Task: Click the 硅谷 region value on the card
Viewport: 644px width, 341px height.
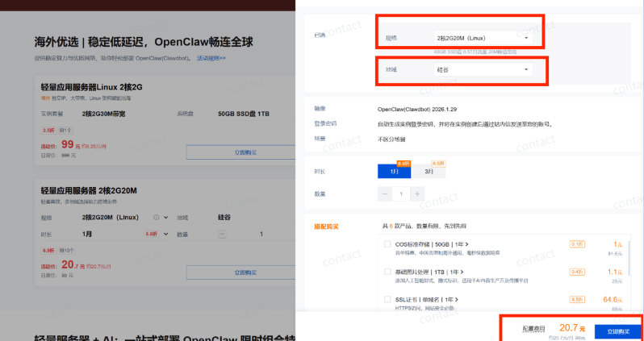Action: (x=224, y=217)
